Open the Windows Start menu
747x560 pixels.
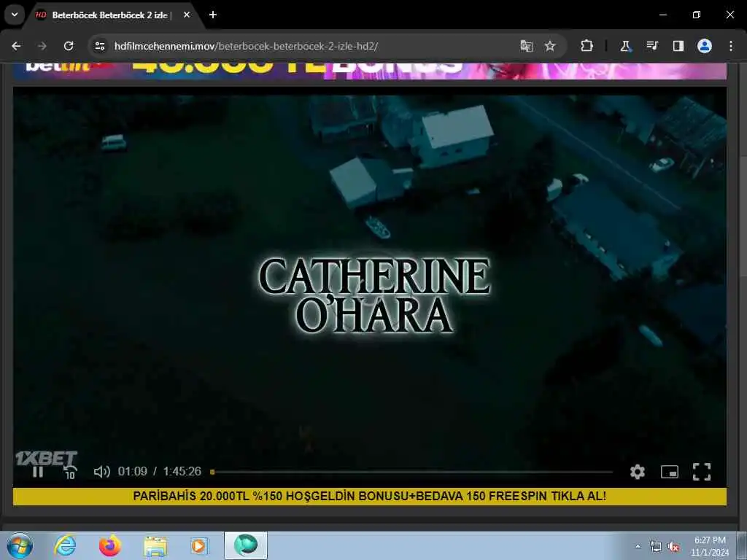(x=20, y=545)
